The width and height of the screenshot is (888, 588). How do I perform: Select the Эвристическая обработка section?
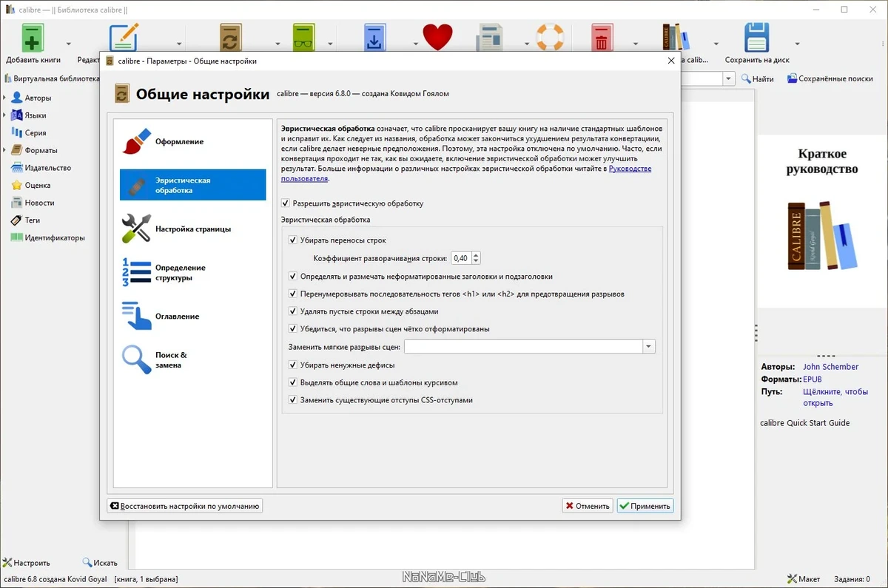[x=193, y=185]
